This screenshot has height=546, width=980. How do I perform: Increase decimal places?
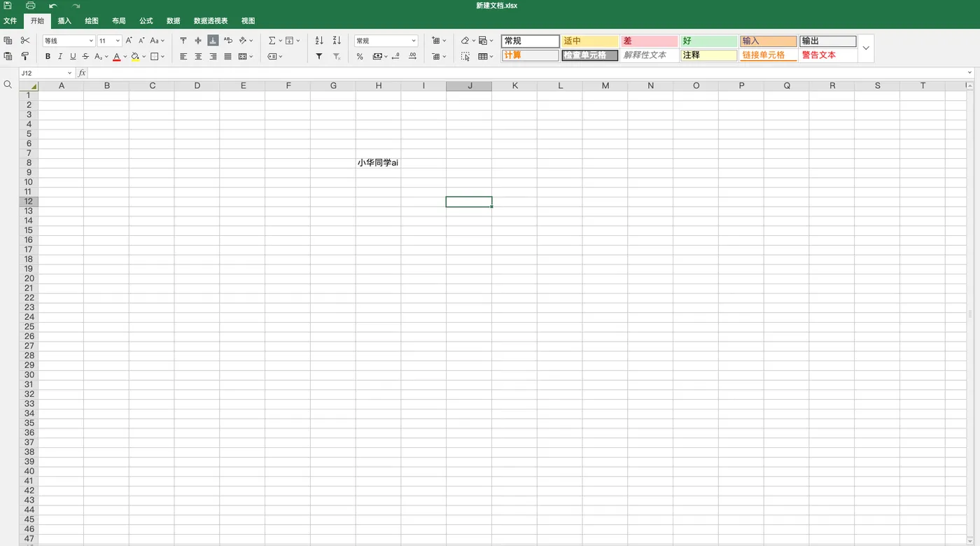(x=412, y=57)
